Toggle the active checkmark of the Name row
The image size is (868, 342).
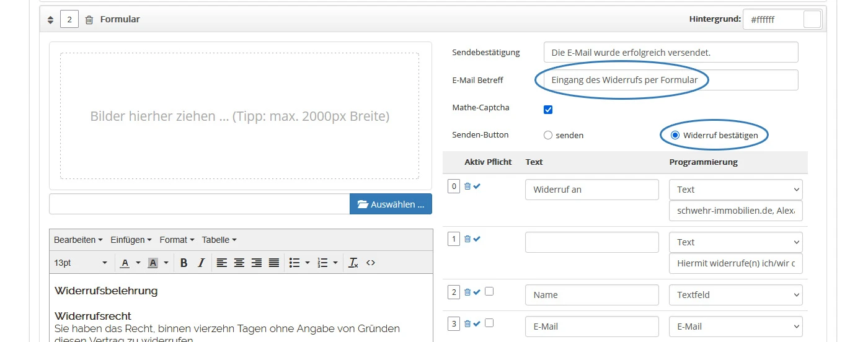pos(477,291)
